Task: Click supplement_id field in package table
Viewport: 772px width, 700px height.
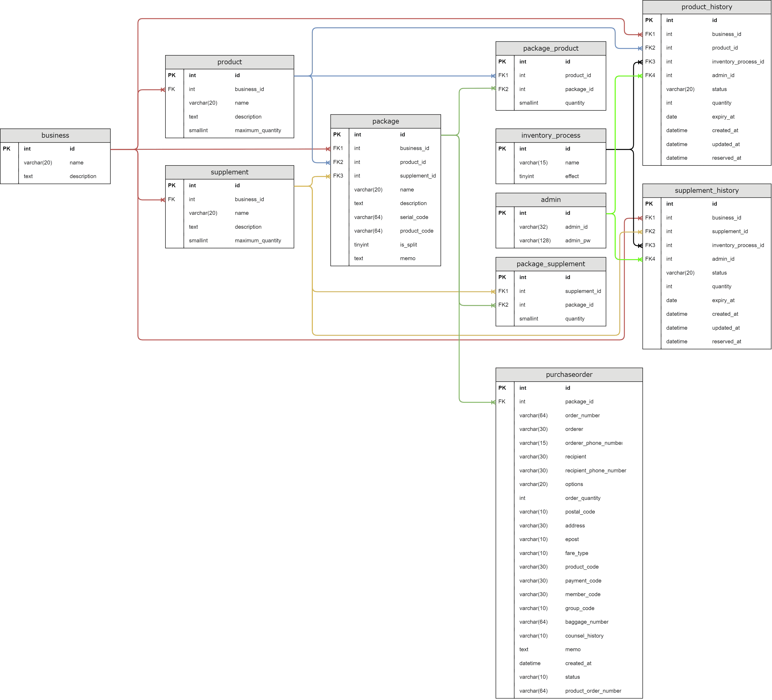Action: click(x=418, y=176)
